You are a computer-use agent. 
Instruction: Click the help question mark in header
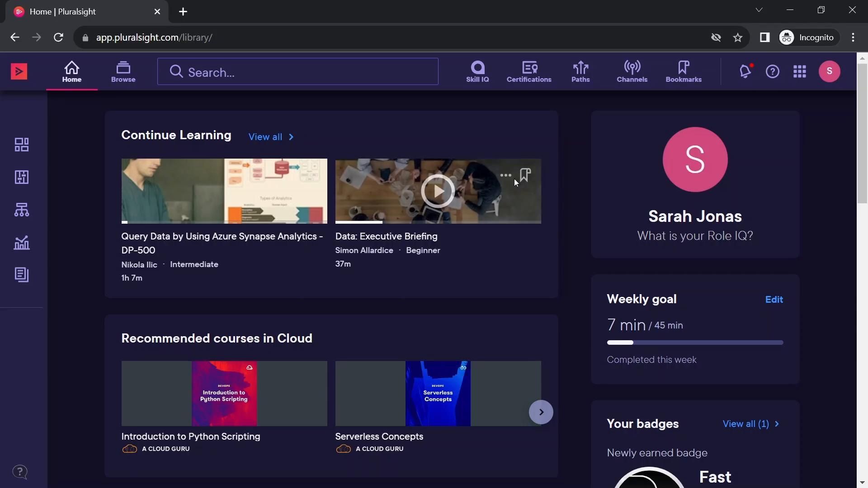coord(773,71)
